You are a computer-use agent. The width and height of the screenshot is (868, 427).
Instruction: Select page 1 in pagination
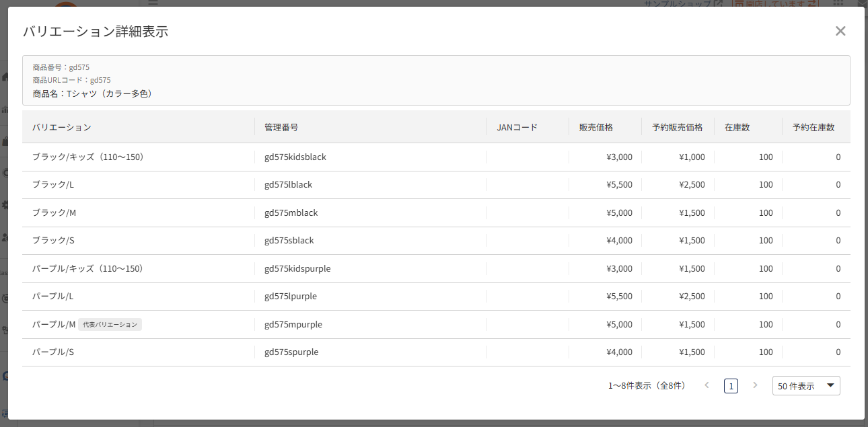731,386
